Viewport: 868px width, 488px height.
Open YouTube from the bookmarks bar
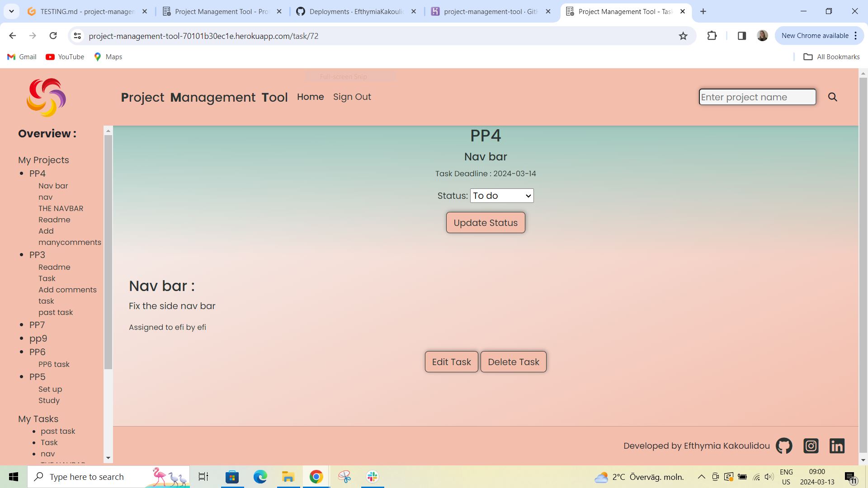(x=65, y=56)
